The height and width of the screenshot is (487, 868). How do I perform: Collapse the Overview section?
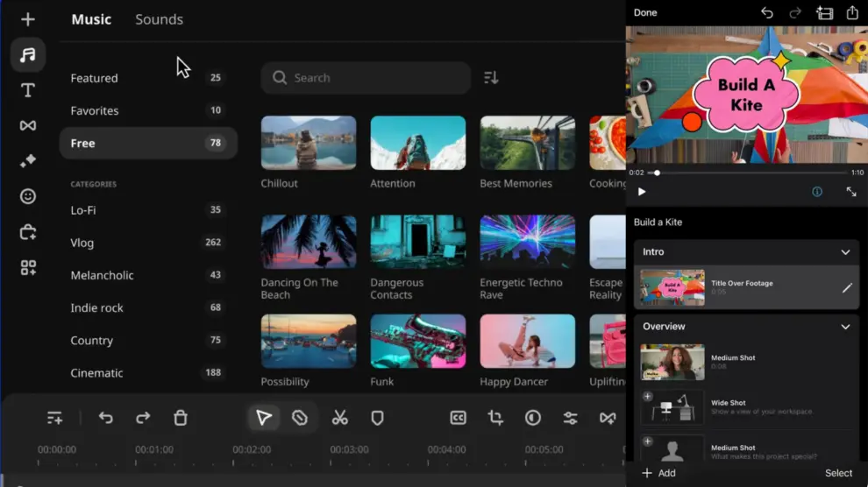(x=845, y=327)
